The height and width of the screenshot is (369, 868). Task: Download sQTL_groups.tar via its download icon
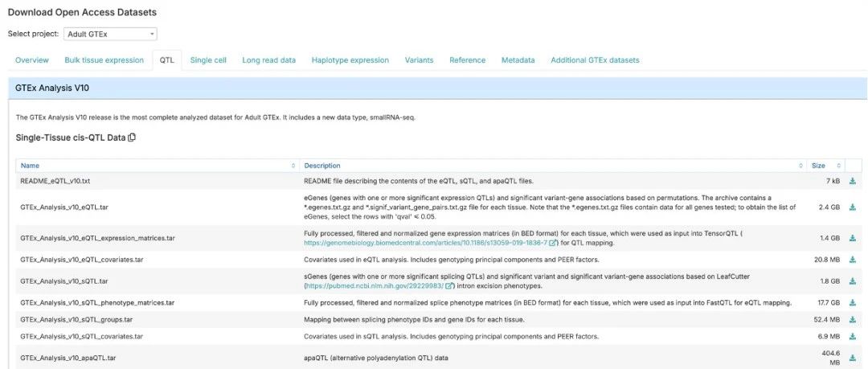(x=852, y=320)
